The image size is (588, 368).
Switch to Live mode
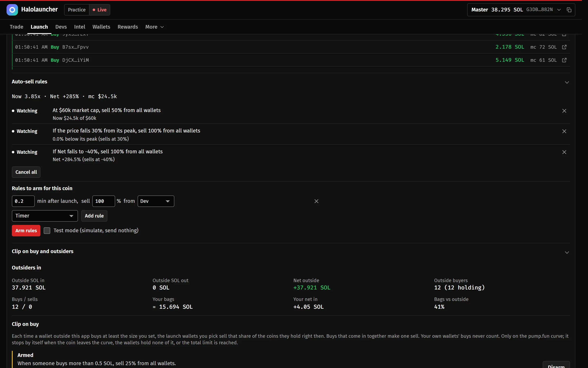(100, 10)
